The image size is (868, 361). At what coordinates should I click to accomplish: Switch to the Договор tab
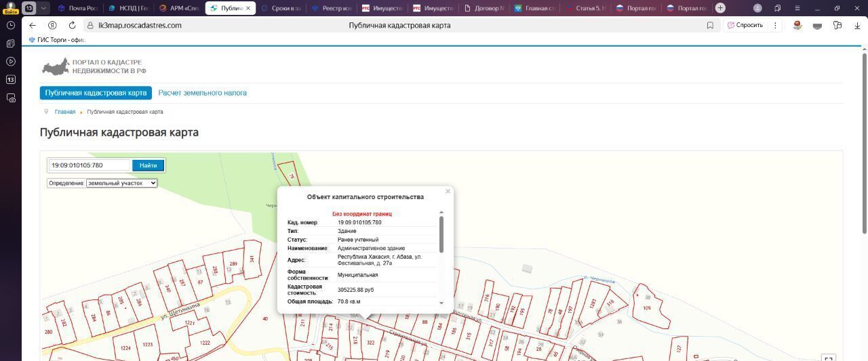pos(484,8)
